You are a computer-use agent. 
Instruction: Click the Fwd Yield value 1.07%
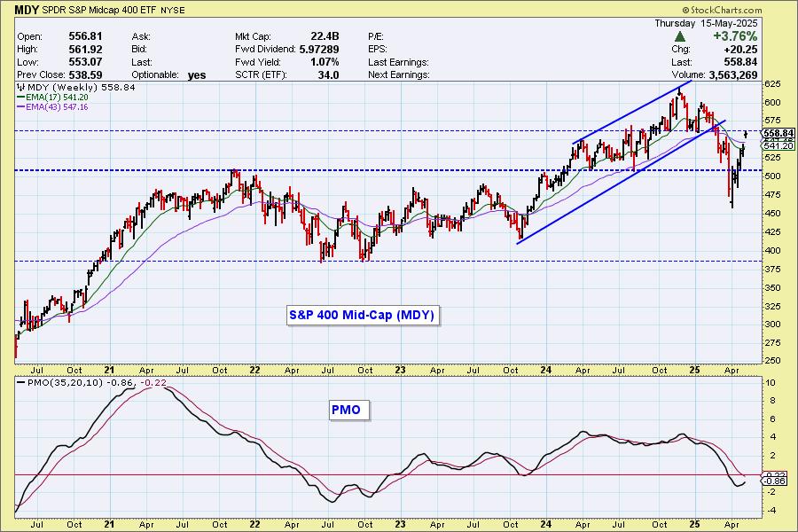[x=325, y=62]
